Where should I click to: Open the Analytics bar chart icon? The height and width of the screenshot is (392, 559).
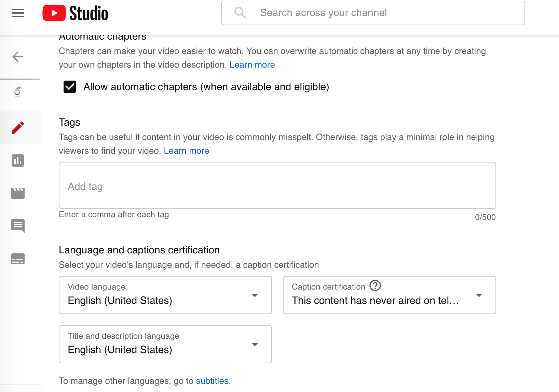point(18,160)
